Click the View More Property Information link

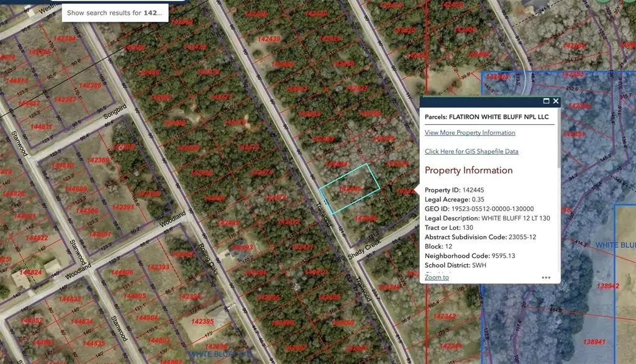pos(470,132)
